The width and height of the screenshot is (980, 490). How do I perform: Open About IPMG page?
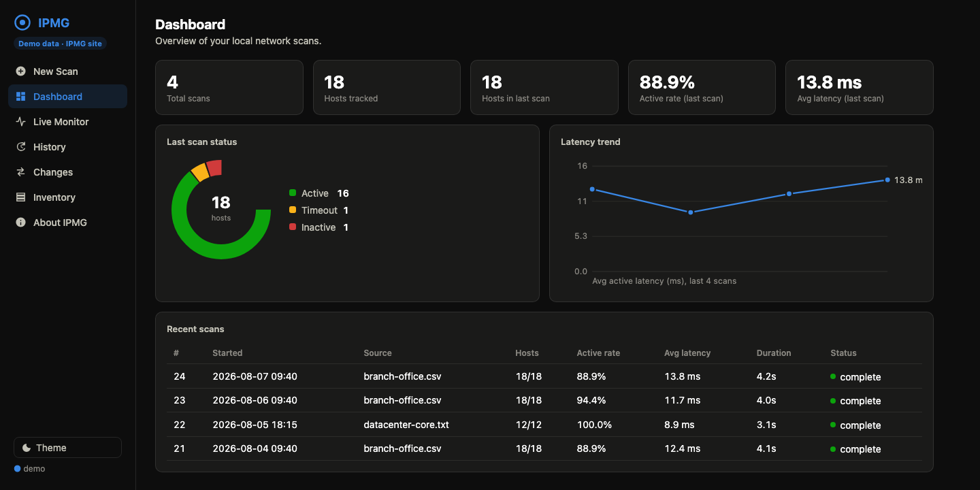[67, 223]
